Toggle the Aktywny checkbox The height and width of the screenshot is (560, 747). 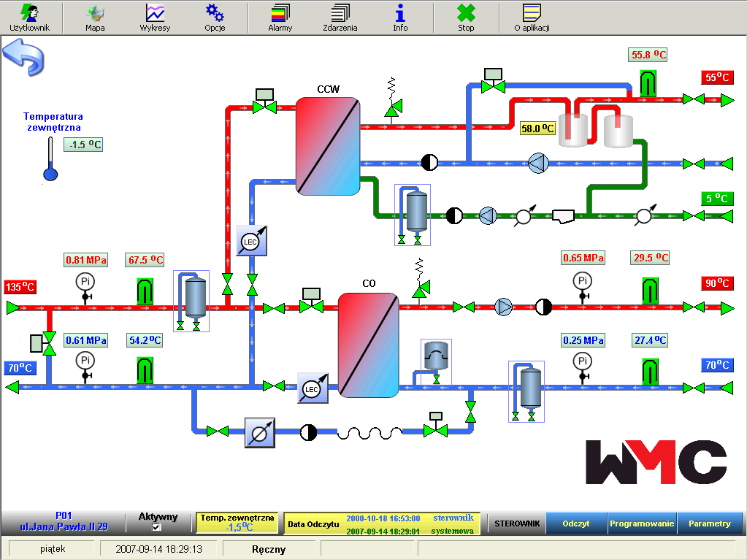tap(156, 527)
